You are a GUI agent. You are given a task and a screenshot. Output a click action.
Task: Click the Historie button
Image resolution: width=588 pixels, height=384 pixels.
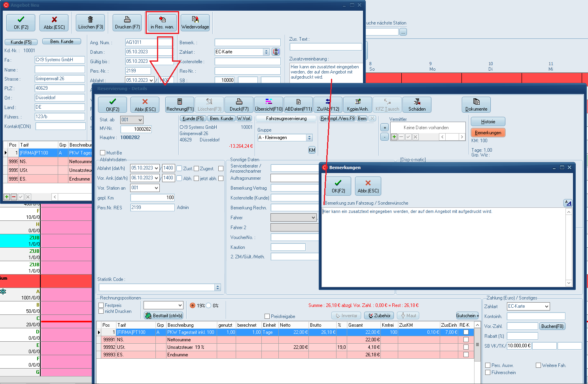(x=488, y=122)
